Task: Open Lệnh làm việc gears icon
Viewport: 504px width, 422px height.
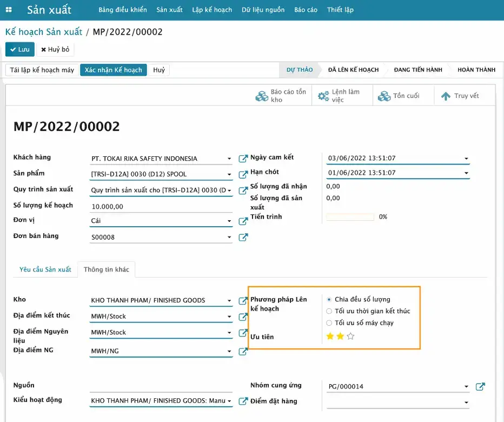Action: point(323,96)
